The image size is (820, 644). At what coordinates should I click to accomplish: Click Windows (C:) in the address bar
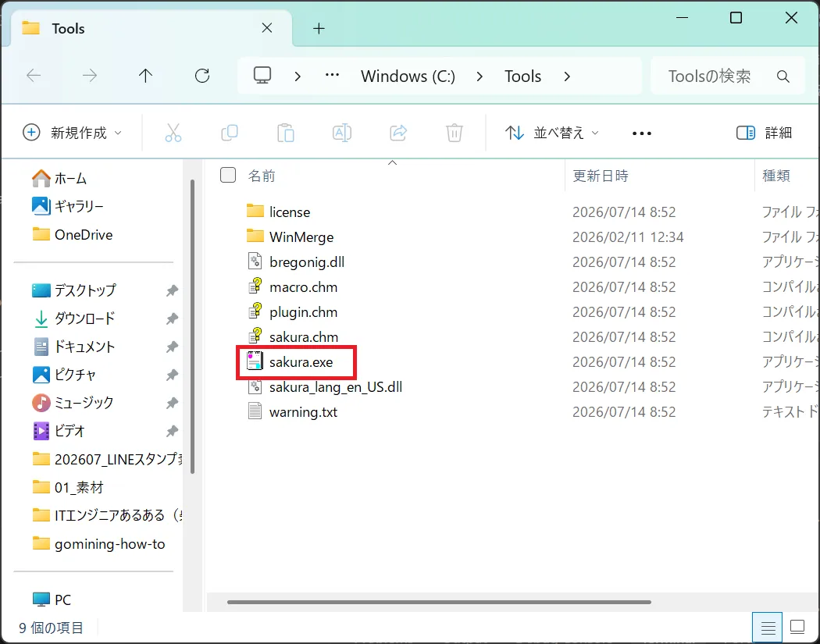click(408, 76)
